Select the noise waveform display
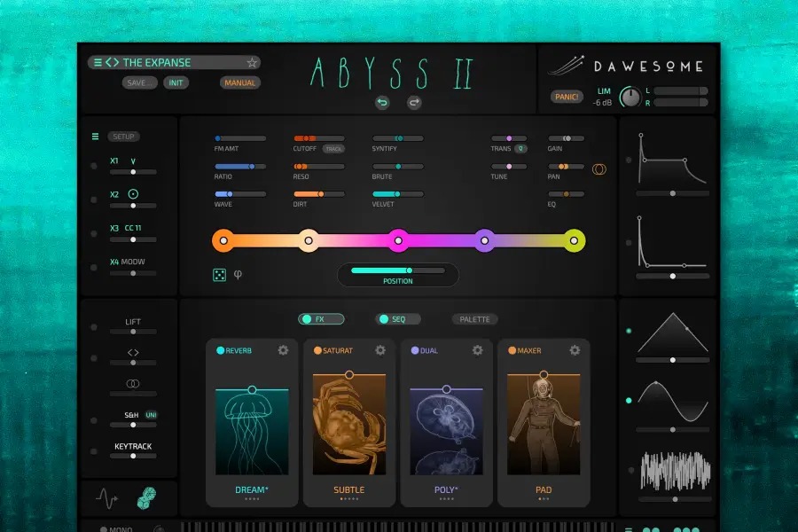Image resolution: width=798 pixels, height=532 pixels. [x=676, y=472]
